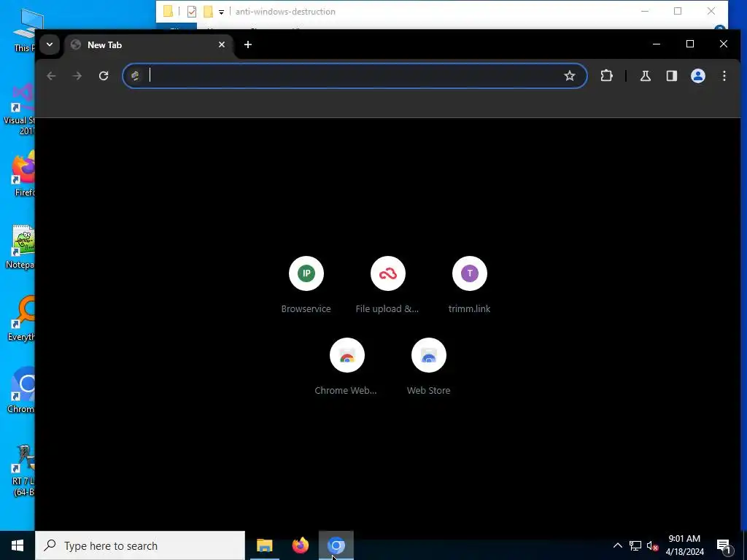
Task: Open the Extensions puzzle menu
Action: click(x=606, y=76)
